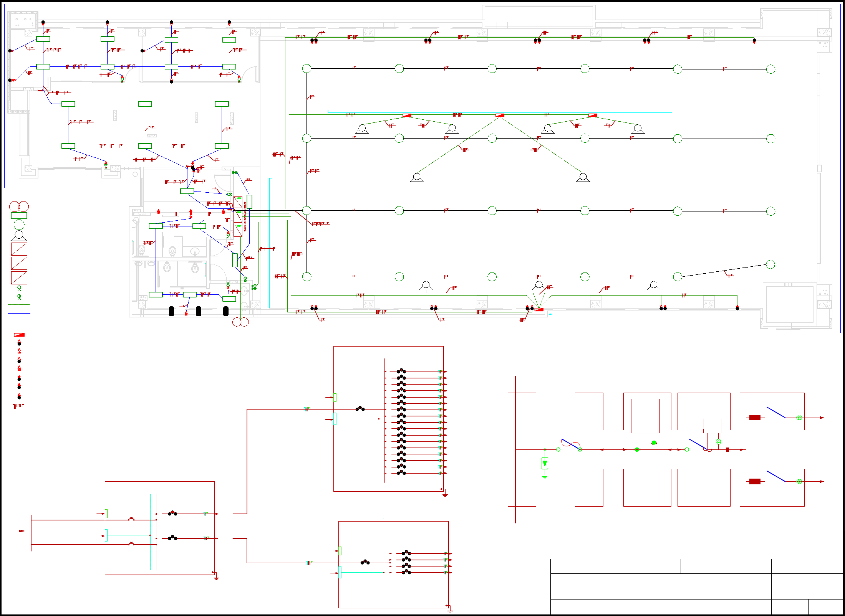Select the top-left green circle luminaire in hall
This screenshot has width=845, height=616.
[307, 69]
